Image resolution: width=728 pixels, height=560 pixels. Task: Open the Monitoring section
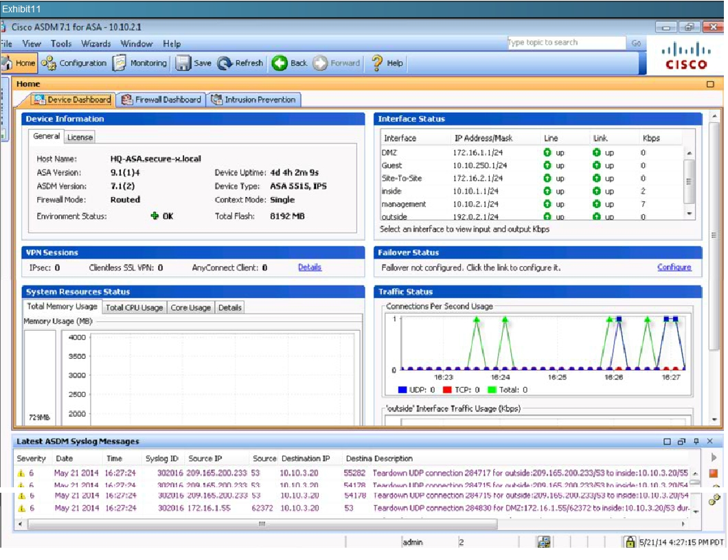pos(140,63)
